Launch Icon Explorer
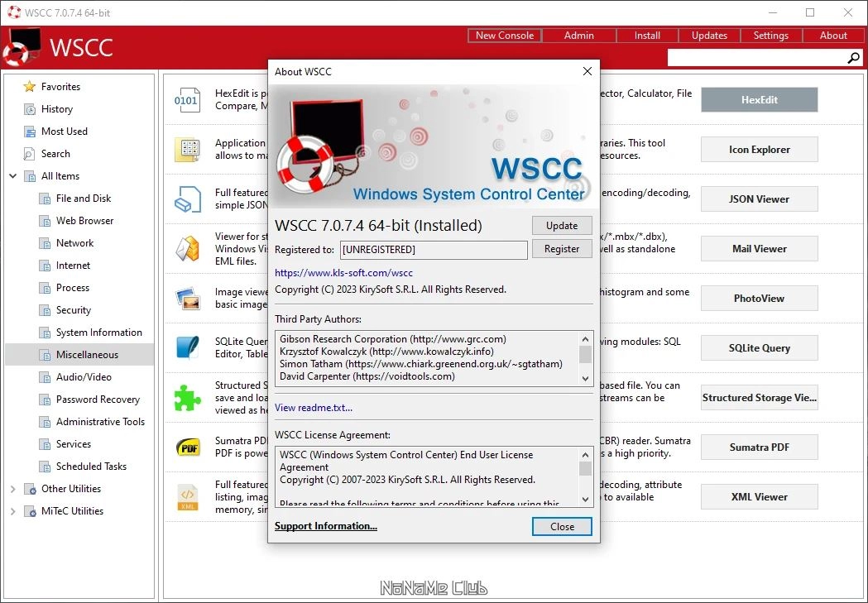868x603 pixels. pos(759,150)
